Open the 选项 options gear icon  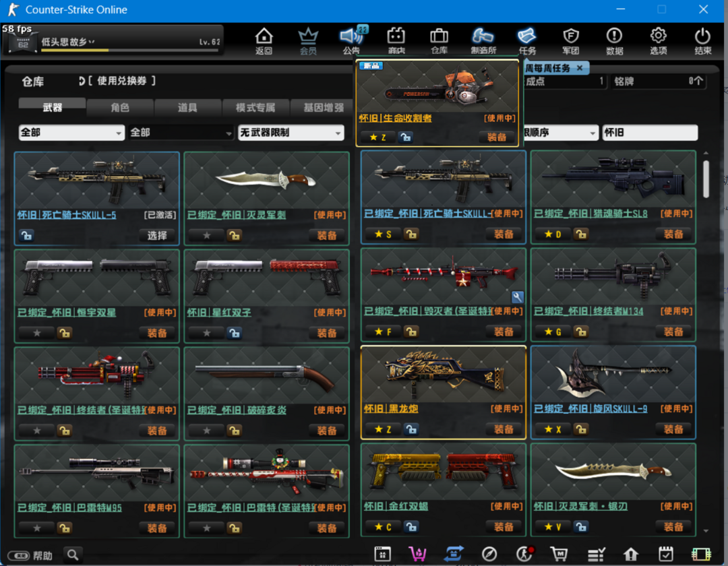[x=659, y=41]
